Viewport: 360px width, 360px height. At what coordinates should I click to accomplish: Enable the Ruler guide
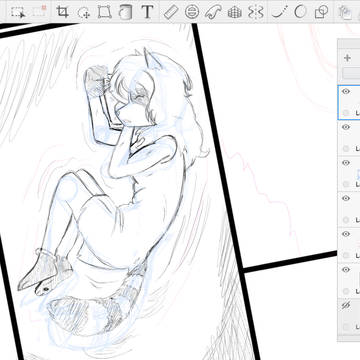(x=171, y=12)
